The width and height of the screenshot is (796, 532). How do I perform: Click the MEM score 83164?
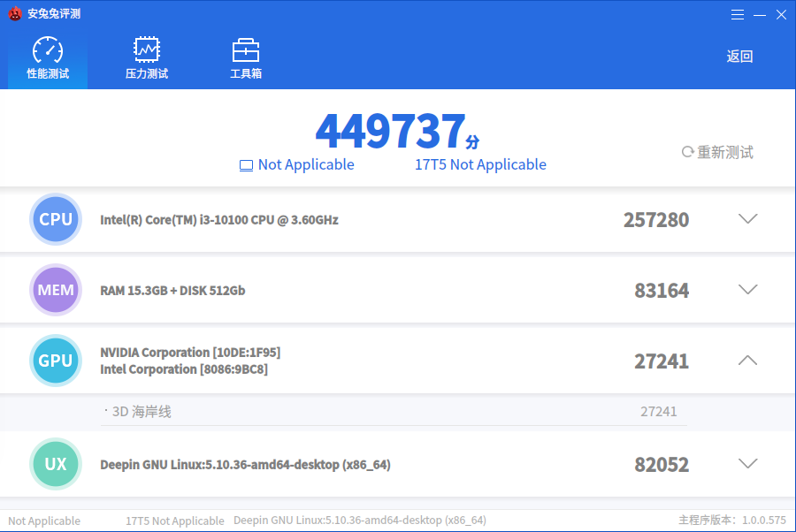pyautogui.click(x=662, y=291)
